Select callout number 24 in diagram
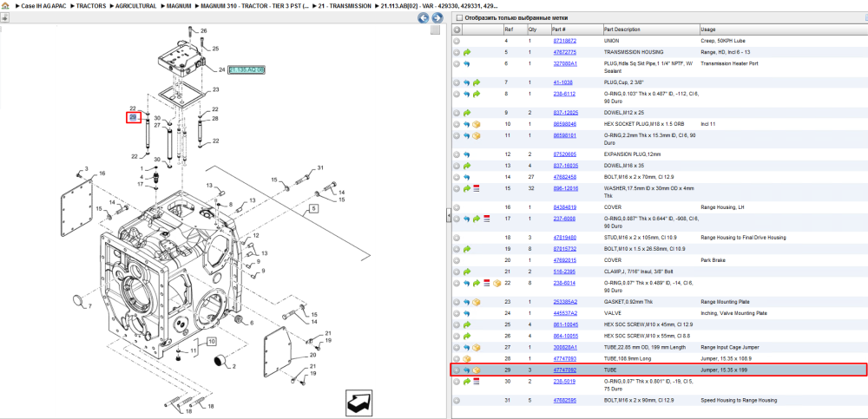868x419 pixels. point(221,69)
